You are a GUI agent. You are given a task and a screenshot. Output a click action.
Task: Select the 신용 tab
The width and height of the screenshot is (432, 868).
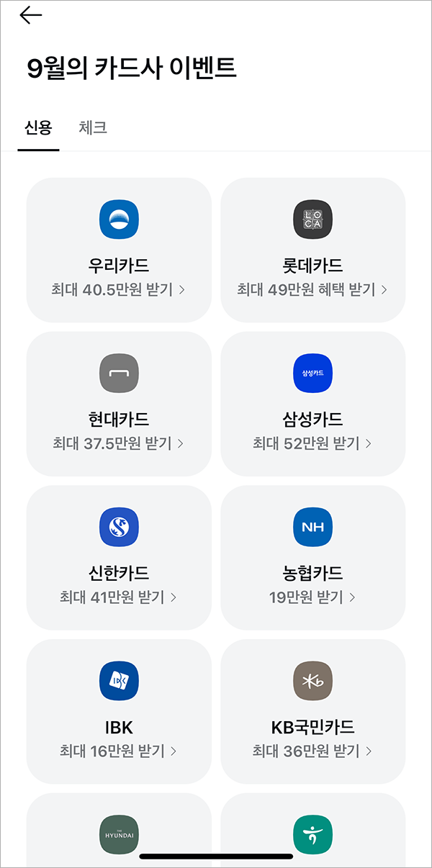[37, 127]
